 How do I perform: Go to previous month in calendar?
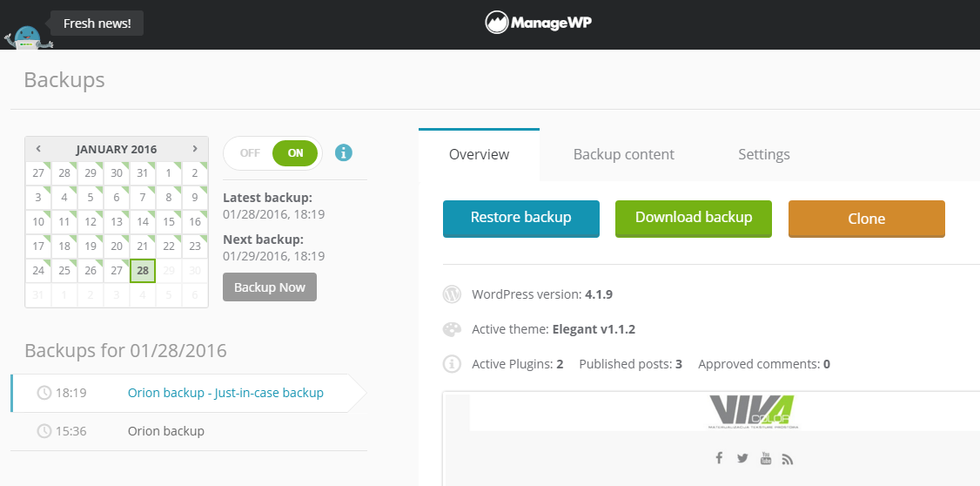pos(38,149)
